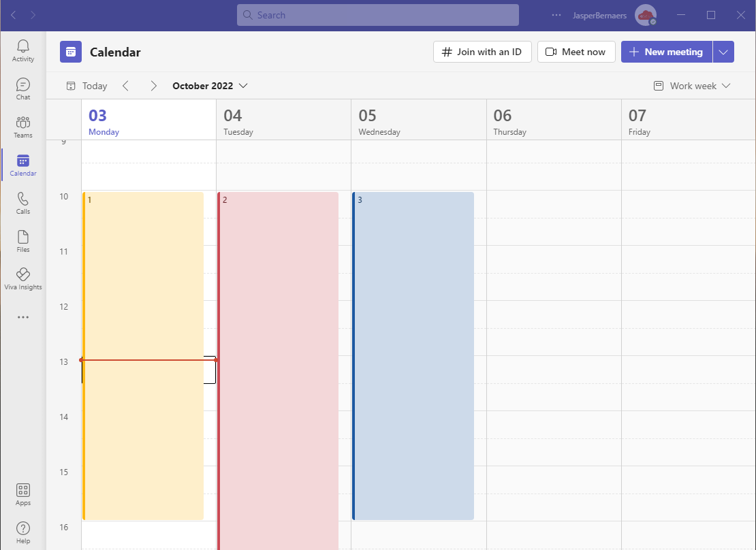Create a New meeting

tap(666, 52)
